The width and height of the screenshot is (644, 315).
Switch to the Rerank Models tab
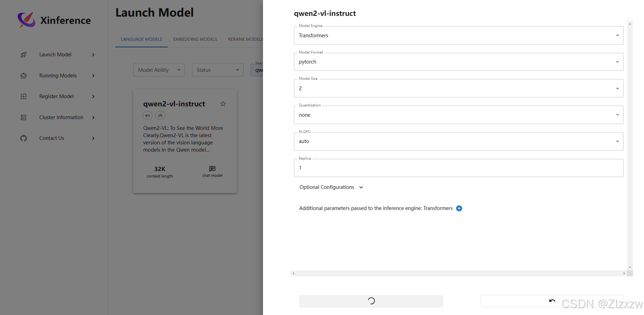pyautogui.click(x=245, y=39)
